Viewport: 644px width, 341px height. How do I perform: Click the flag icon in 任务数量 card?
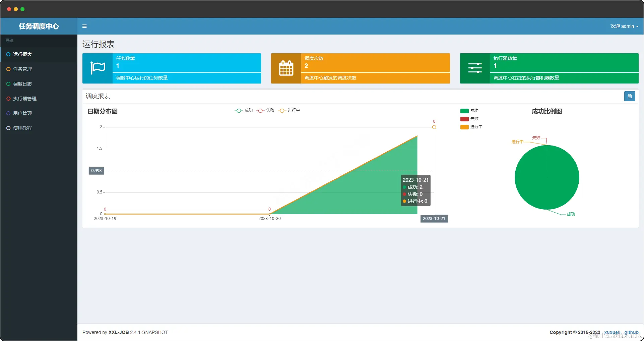click(x=98, y=68)
